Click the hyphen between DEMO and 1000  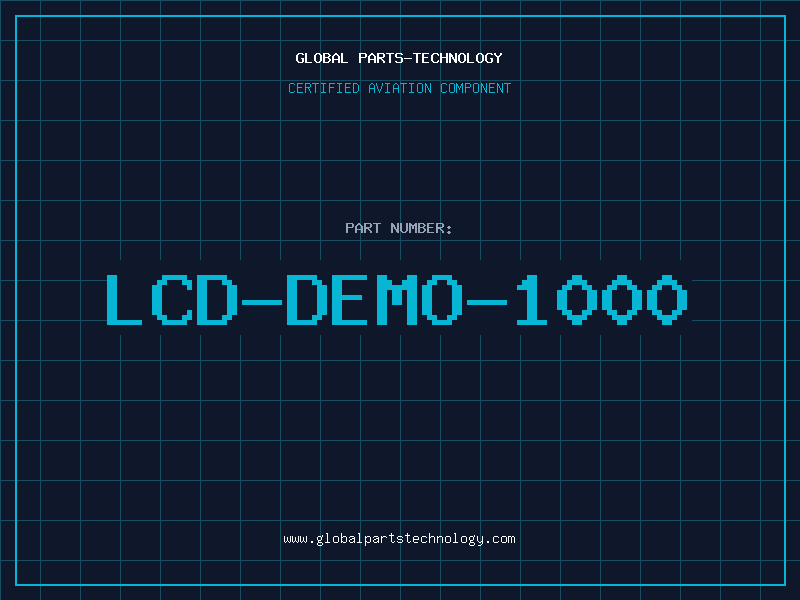click(486, 300)
